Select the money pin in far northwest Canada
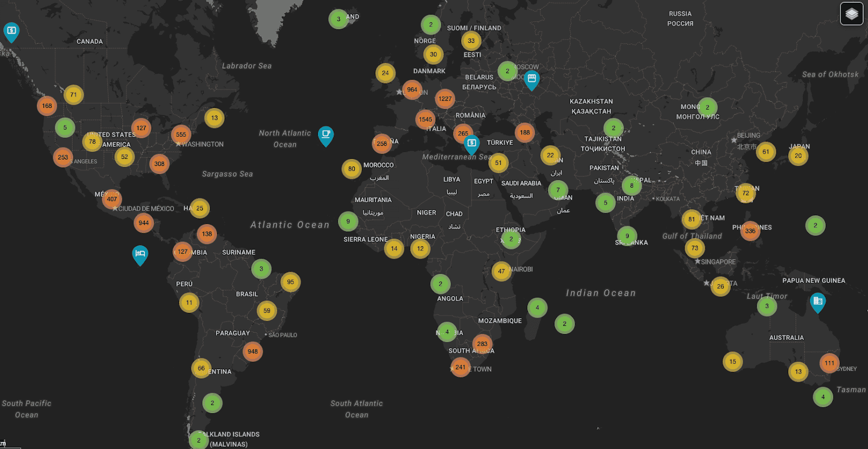Screen dimensions: 868x449 11,31
